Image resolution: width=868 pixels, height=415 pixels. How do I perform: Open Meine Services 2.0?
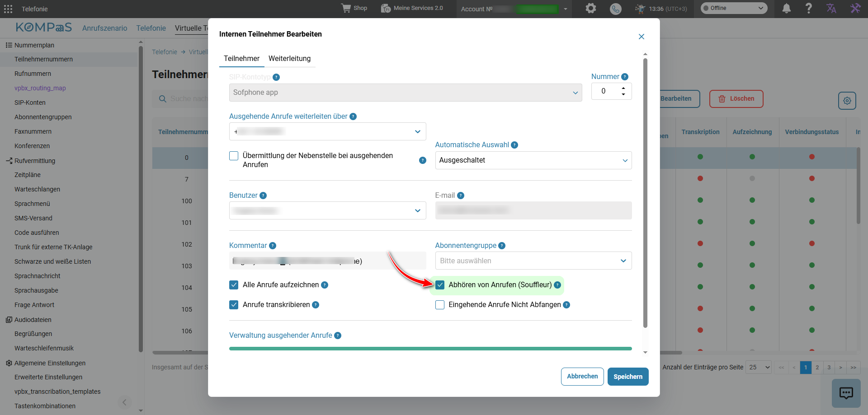click(x=412, y=8)
